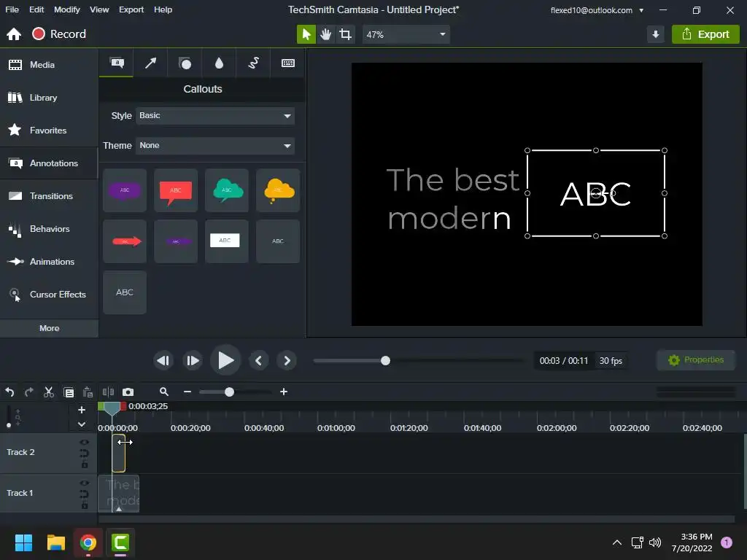Undo the last action
The height and width of the screenshot is (560, 747).
(x=9, y=392)
